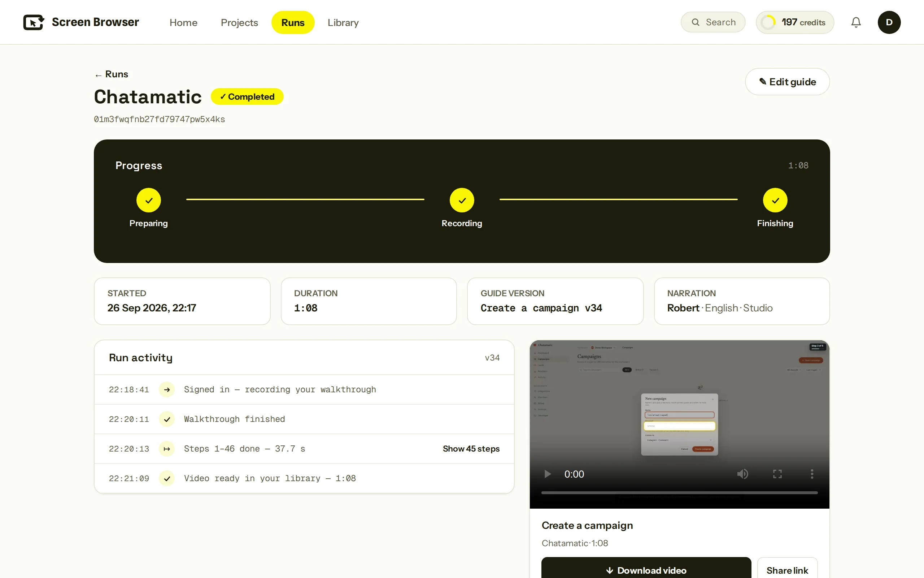Click the Finishing step checkmark

[775, 200]
